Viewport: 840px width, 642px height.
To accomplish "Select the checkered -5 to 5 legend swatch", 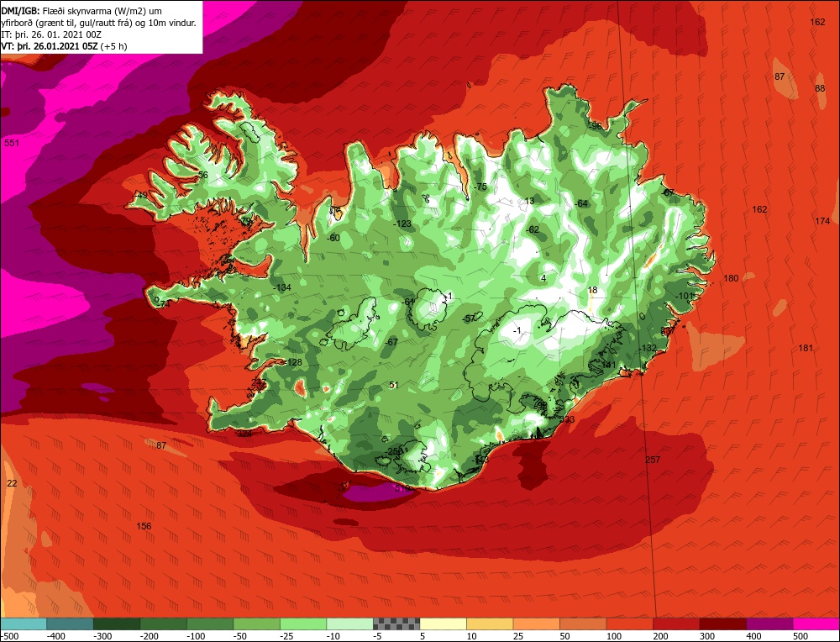I will 396,624.
